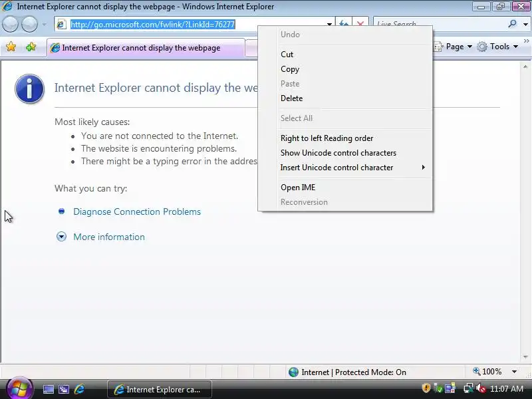Choose Cut from the context menu
The image size is (532, 399).
345,55
